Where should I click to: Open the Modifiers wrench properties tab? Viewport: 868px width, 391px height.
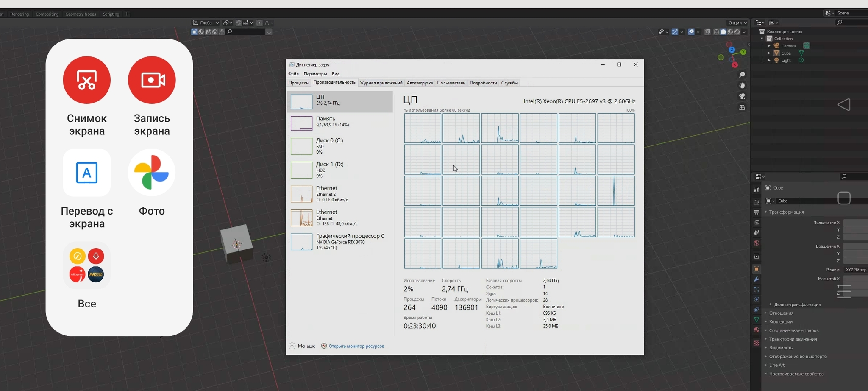[x=757, y=279]
